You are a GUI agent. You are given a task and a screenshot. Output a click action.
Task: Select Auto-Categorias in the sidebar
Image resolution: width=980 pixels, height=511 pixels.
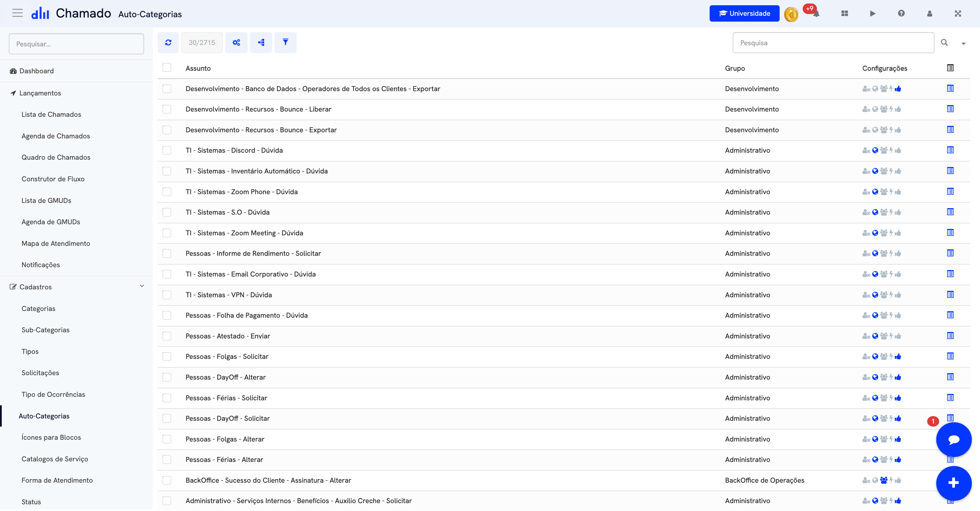pos(44,416)
